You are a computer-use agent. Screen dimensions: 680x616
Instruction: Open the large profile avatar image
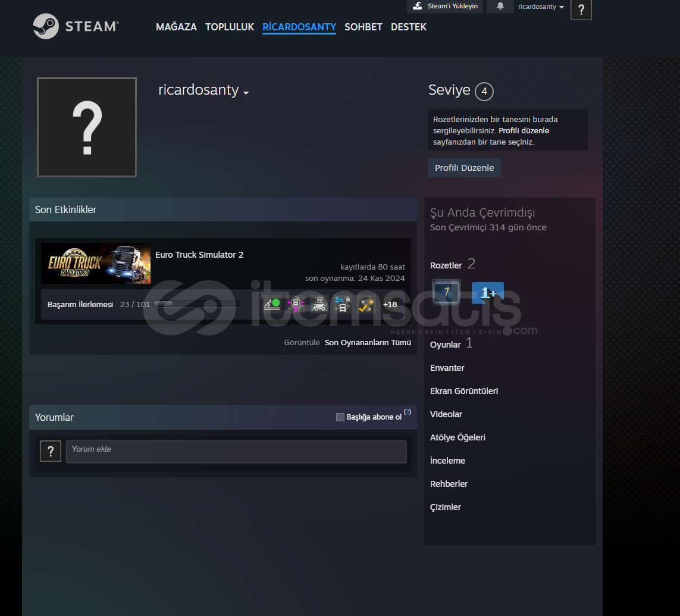[87, 127]
